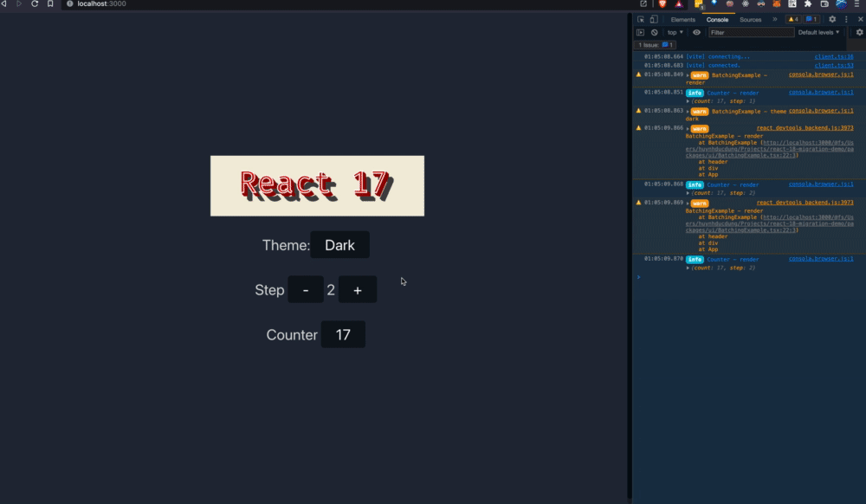The width and height of the screenshot is (866, 504).
Task: Open the Brave Wallet icon
Action: tap(824, 3)
